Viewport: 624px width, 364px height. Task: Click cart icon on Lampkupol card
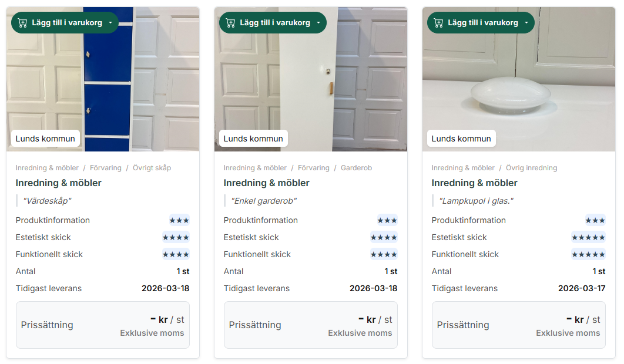click(x=438, y=23)
